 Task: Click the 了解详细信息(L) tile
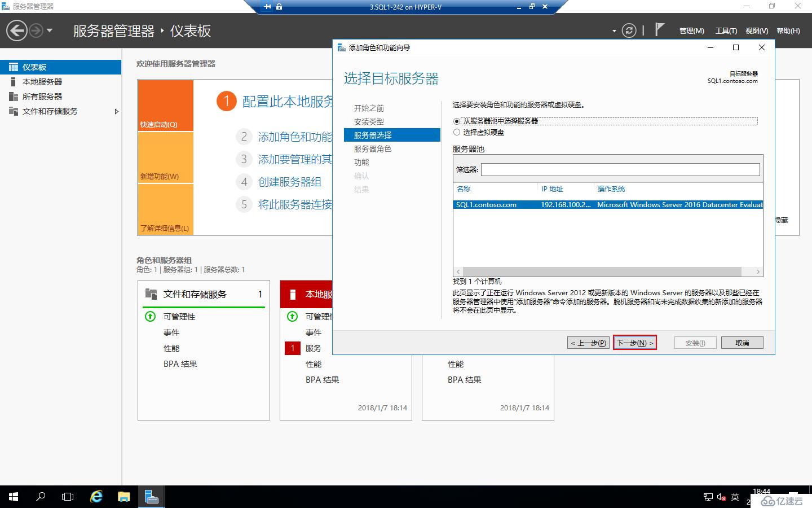coord(166,209)
